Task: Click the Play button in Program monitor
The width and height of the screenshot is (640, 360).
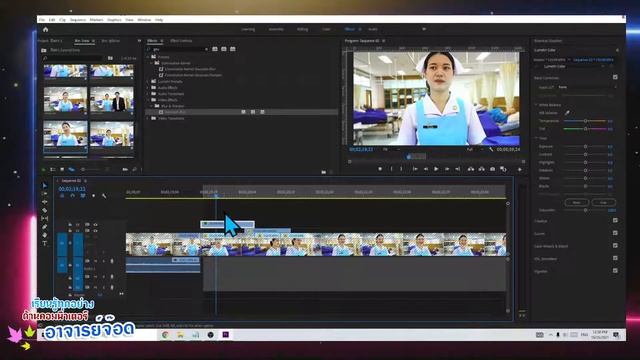Action: pos(436,169)
